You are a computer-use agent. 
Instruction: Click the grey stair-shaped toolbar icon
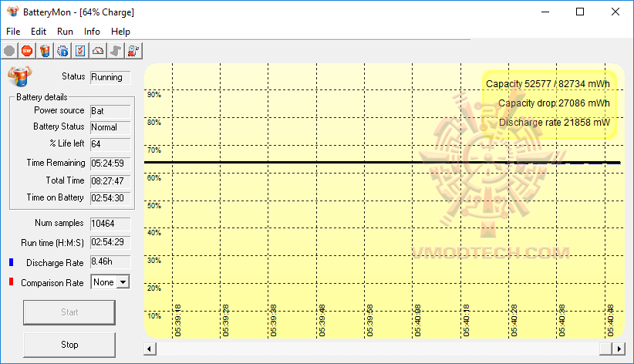tap(116, 51)
